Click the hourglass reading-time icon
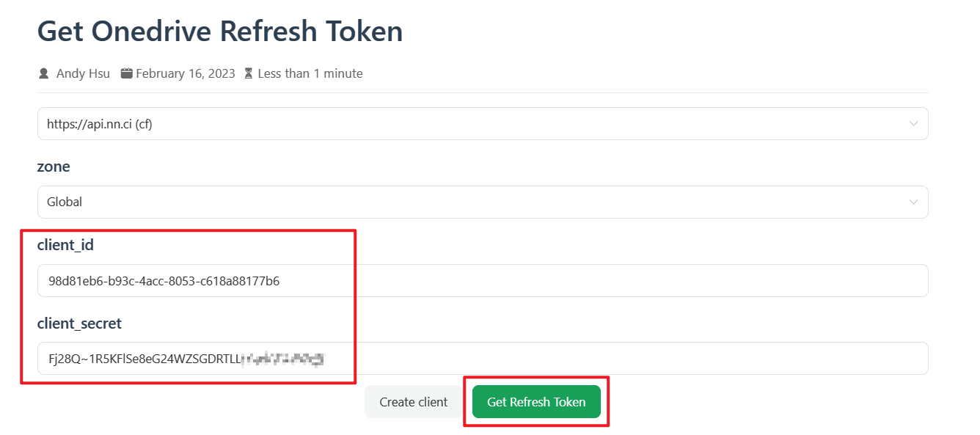 (x=249, y=73)
